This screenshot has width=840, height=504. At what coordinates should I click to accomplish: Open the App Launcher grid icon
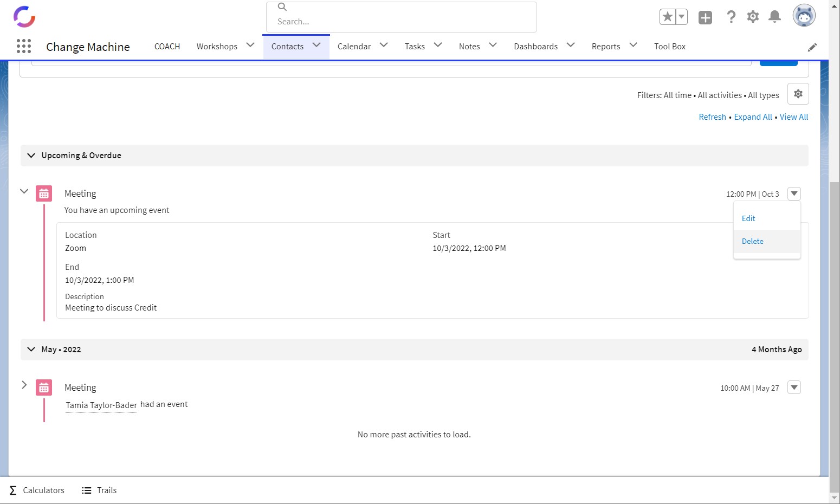click(x=24, y=46)
